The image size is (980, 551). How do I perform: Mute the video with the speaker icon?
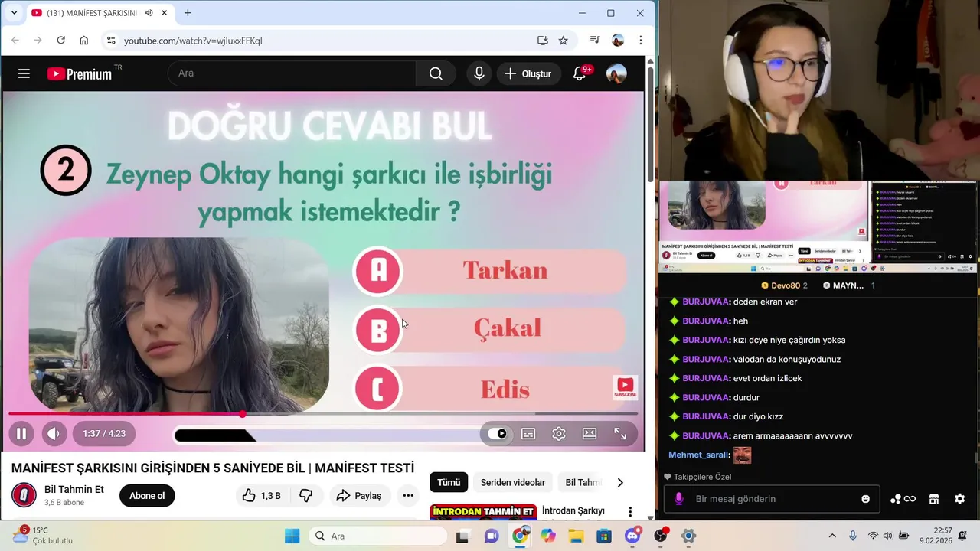coord(54,434)
